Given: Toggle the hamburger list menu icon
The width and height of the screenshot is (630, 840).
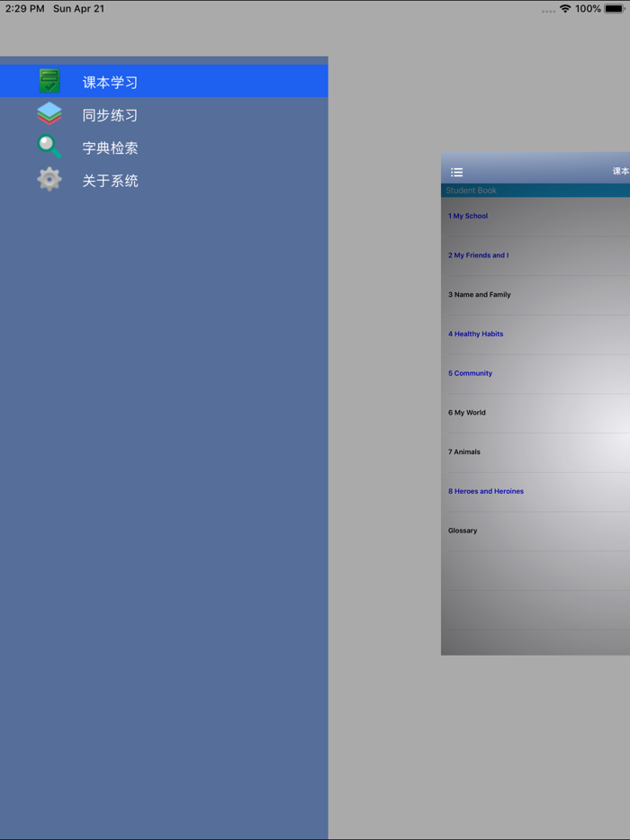Looking at the screenshot, I should tap(457, 172).
